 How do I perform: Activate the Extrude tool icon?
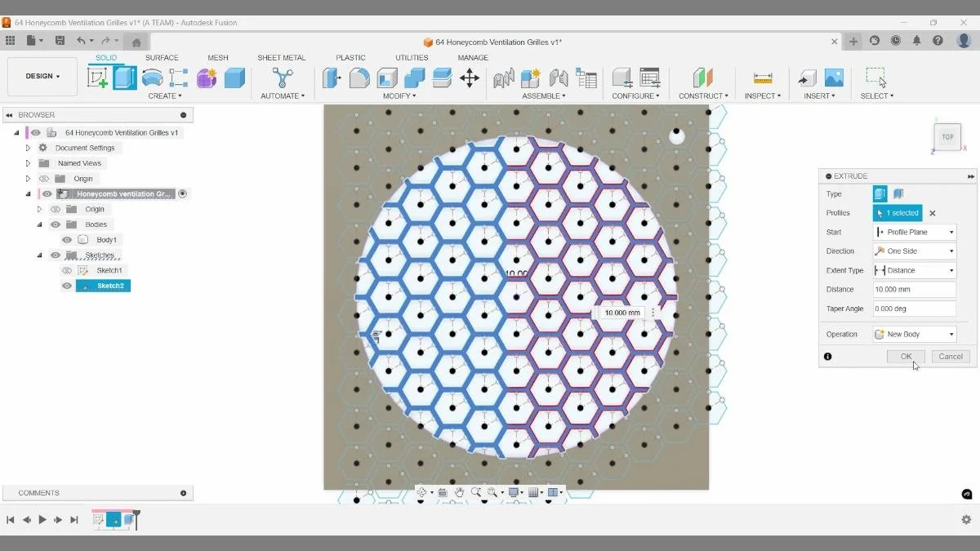[x=125, y=78]
